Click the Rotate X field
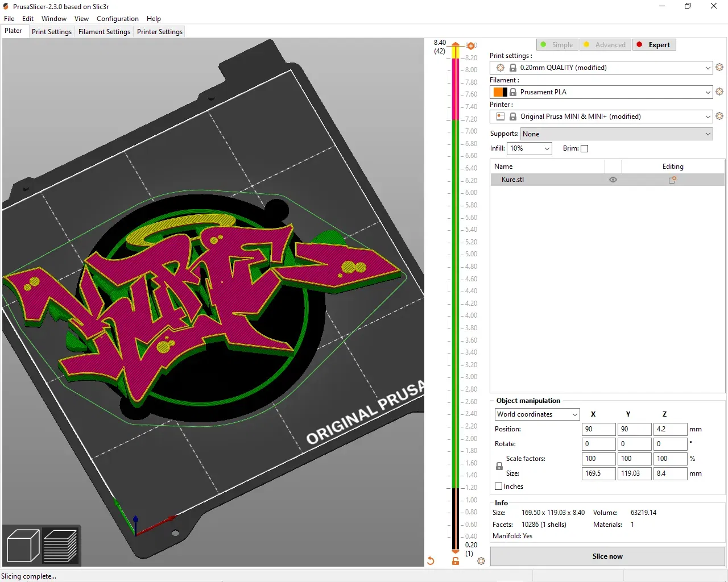 point(599,444)
